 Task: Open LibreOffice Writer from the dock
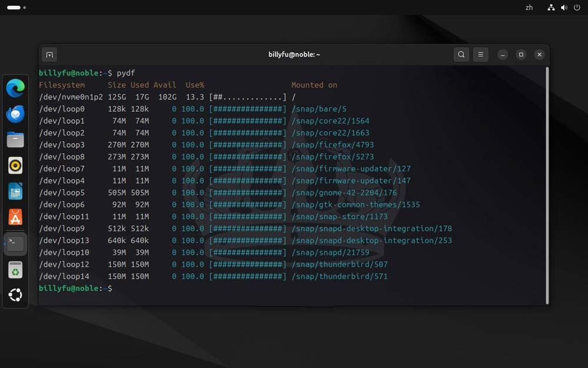pyautogui.click(x=15, y=192)
